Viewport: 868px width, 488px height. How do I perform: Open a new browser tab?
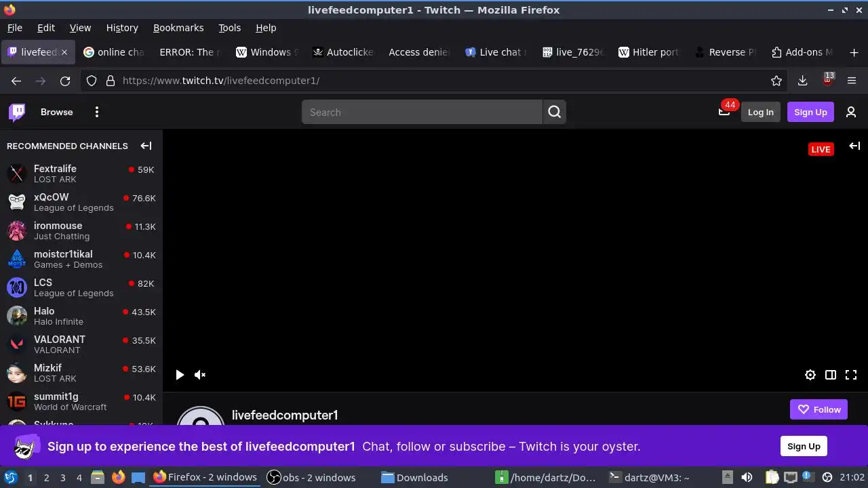(854, 52)
